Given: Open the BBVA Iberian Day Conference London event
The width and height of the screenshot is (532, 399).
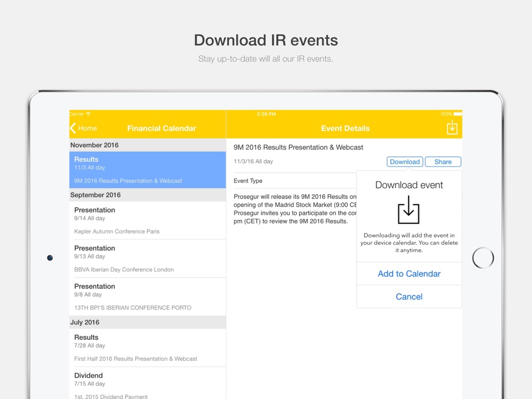Looking at the screenshot, I should [x=147, y=259].
